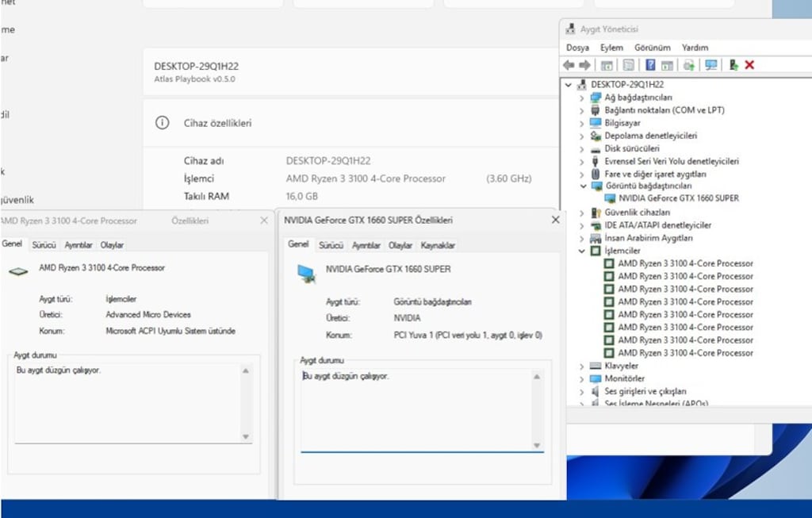Expand the Klavyeler chevron

(x=581, y=366)
